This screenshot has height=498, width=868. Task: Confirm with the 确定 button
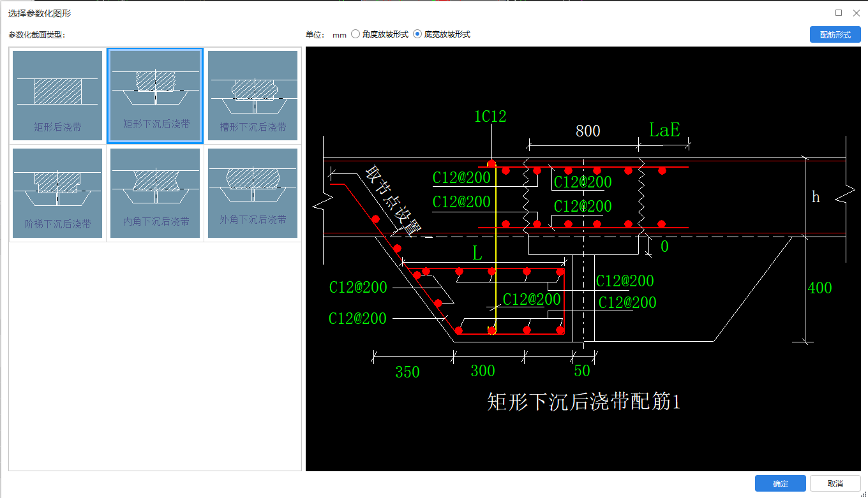780,483
